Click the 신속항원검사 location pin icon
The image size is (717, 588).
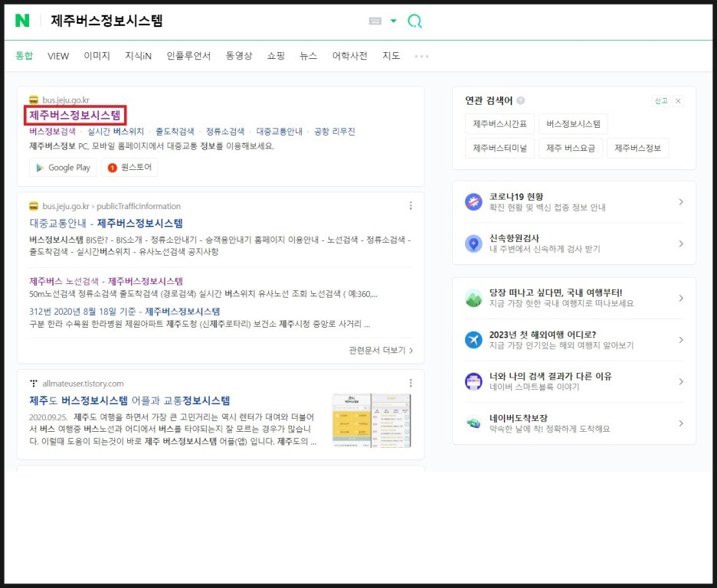point(473,243)
